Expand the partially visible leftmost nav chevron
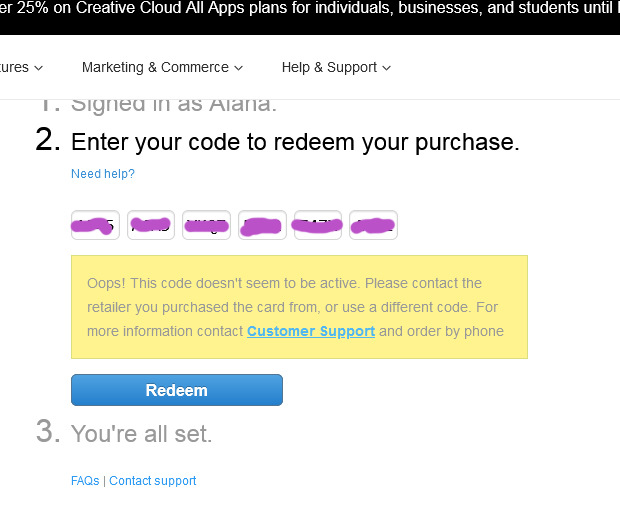The height and width of the screenshot is (505, 620). [39, 68]
